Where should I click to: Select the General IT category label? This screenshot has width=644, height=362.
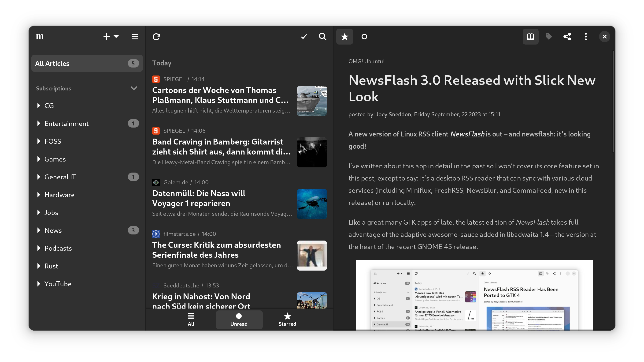(x=60, y=177)
